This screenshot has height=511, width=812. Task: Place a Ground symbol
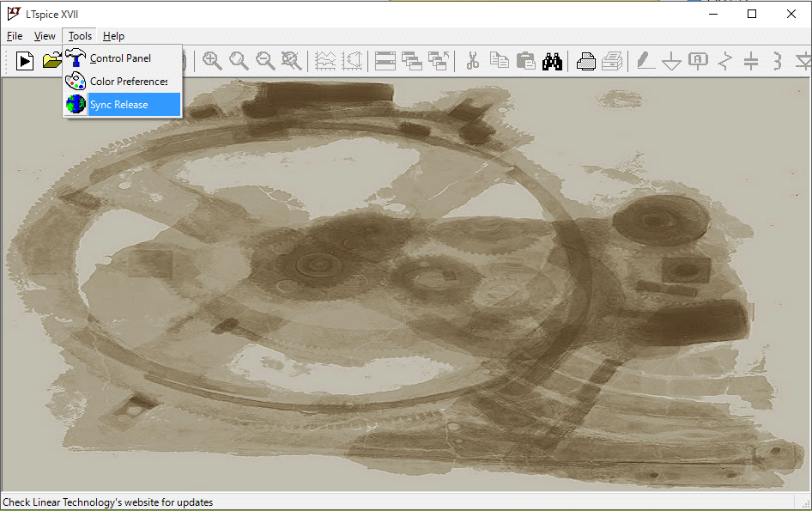tap(672, 61)
